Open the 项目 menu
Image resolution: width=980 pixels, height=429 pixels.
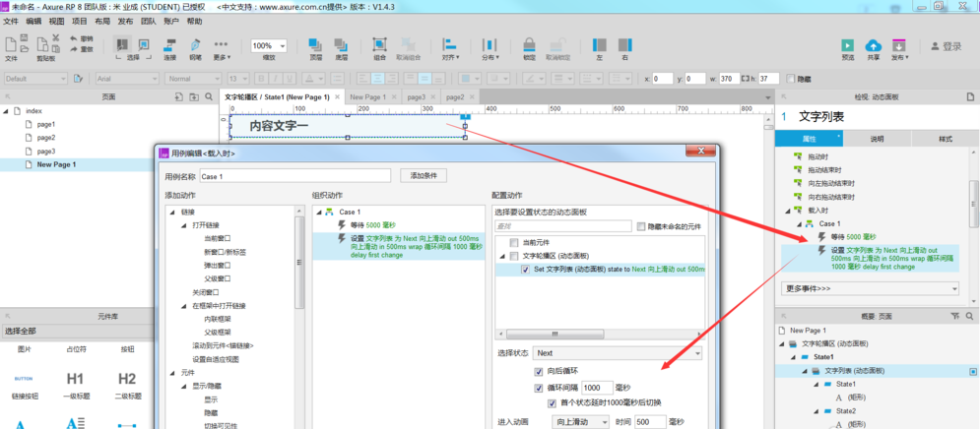tap(79, 20)
